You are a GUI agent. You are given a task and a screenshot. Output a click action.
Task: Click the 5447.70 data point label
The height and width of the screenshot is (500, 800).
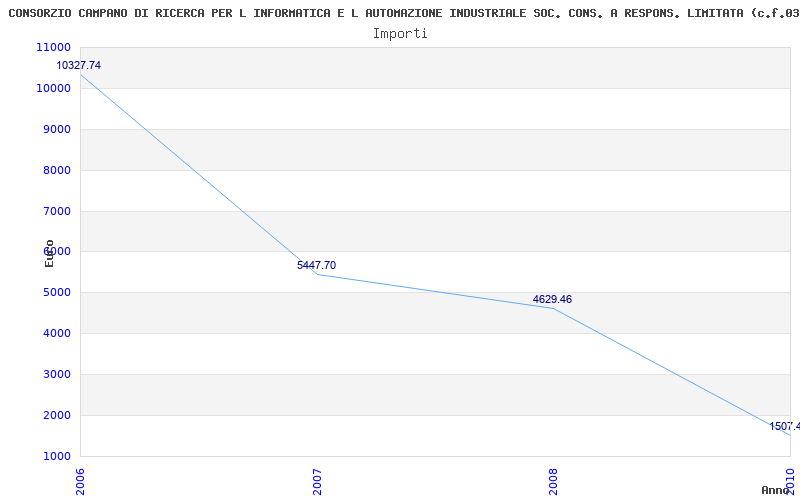pos(316,265)
